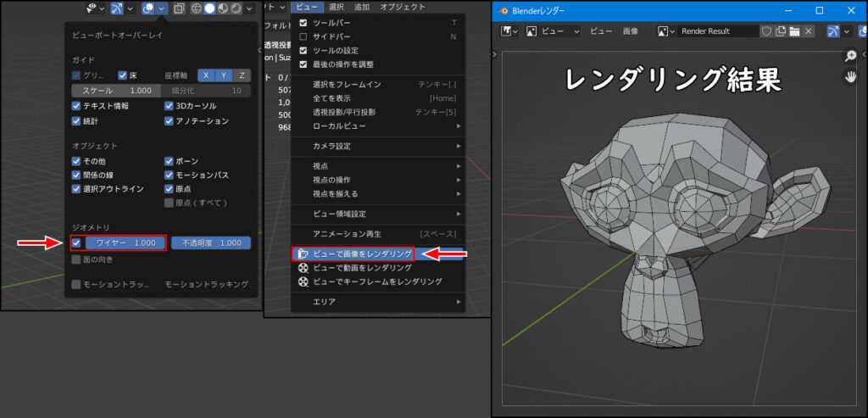Toggle the 床 (floor) checkbox

123,75
